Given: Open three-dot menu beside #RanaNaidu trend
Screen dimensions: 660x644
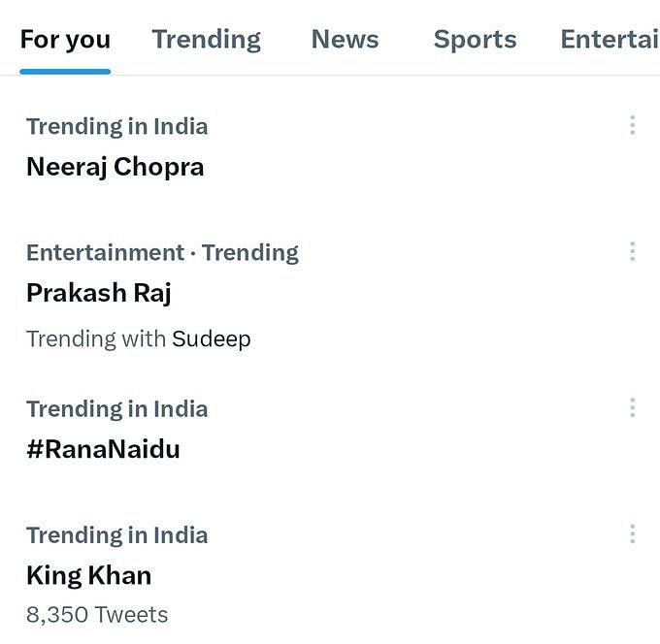Looking at the screenshot, I should [632, 407].
